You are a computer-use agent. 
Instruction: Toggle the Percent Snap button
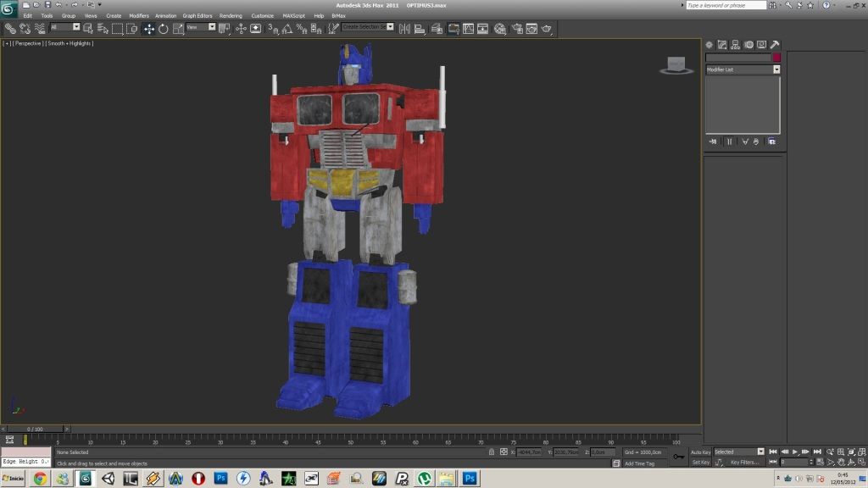302,29
